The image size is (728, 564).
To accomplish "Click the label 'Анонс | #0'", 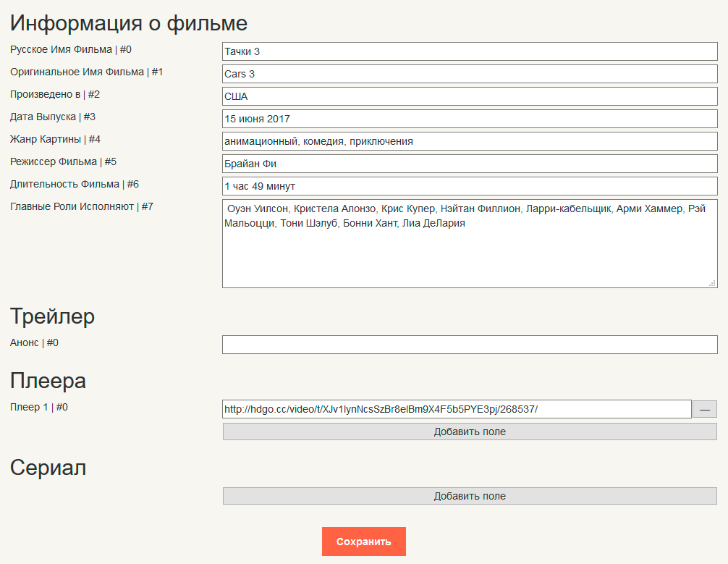I will tap(34, 343).
